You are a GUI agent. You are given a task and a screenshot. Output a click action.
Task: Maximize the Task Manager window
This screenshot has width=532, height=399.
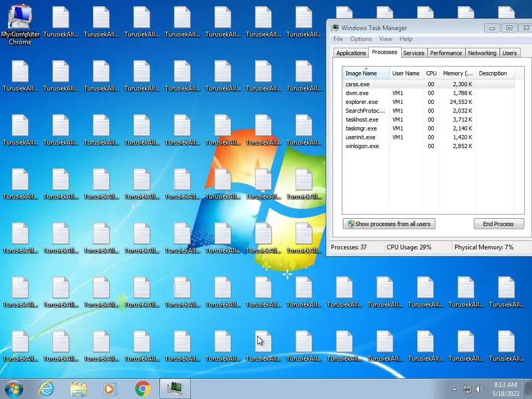pyautogui.click(x=509, y=28)
